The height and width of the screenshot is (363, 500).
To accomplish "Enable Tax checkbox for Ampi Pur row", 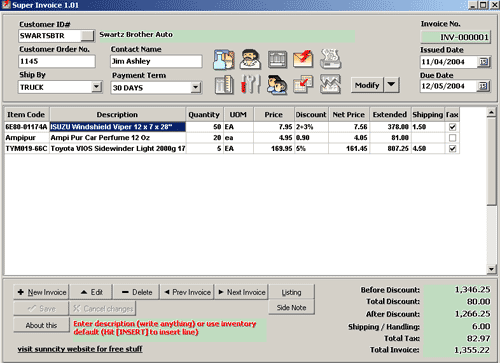I will pyautogui.click(x=452, y=138).
